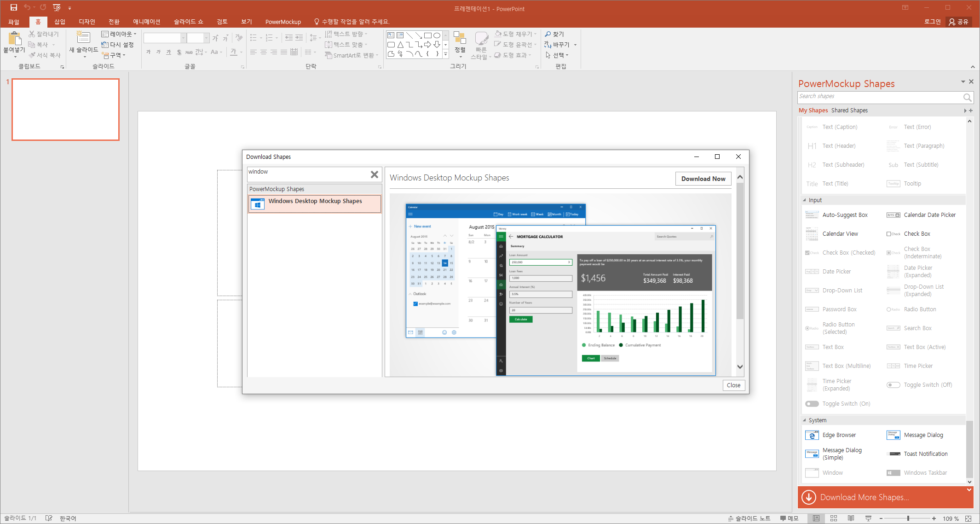Screen dimensions: 980x524
Task: Collapse the Input category
Action: 805,200
